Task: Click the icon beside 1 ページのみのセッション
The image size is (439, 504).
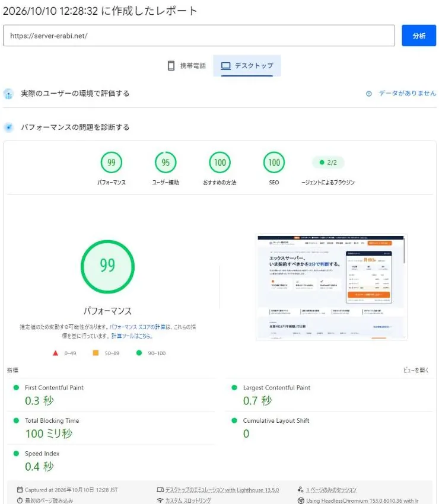Action: pyautogui.click(x=301, y=490)
